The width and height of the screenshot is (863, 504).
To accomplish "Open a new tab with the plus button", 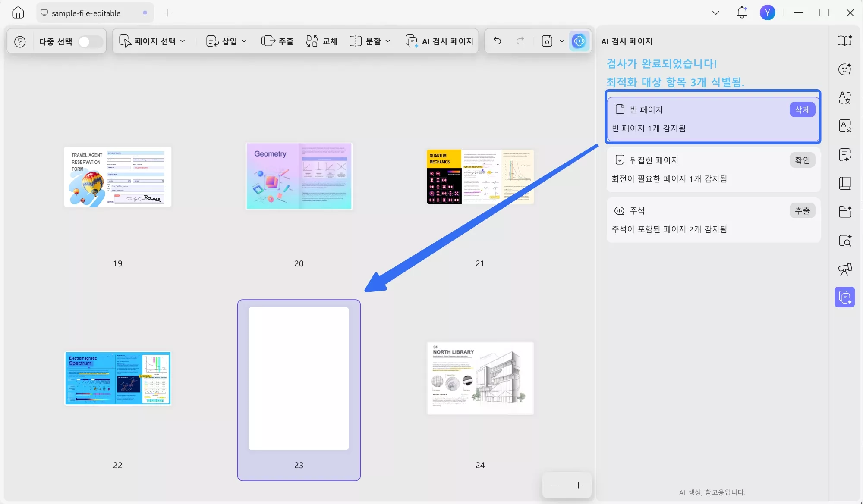I will 167,13.
